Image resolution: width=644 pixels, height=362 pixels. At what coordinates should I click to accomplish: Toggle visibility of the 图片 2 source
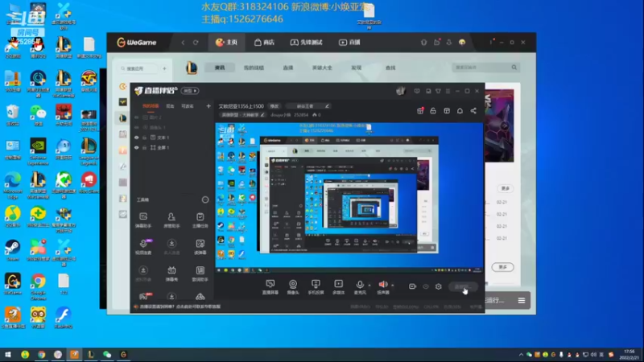tap(137, 117)
